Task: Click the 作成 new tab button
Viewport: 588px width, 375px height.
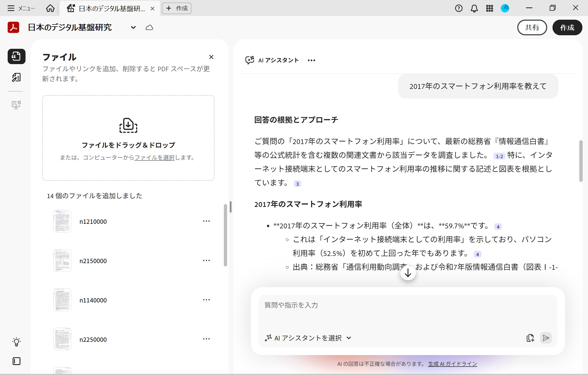Action: click(x=177, y=8)
